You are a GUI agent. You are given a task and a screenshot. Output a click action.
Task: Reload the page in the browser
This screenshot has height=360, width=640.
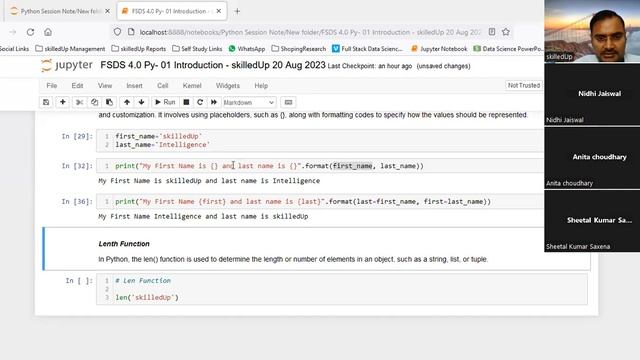[30, 32]
